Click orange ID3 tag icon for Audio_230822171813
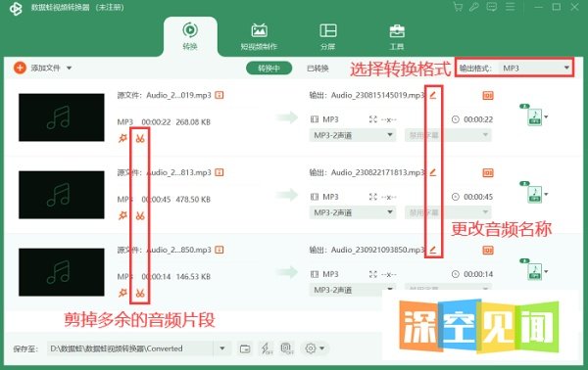 (488, 172)
